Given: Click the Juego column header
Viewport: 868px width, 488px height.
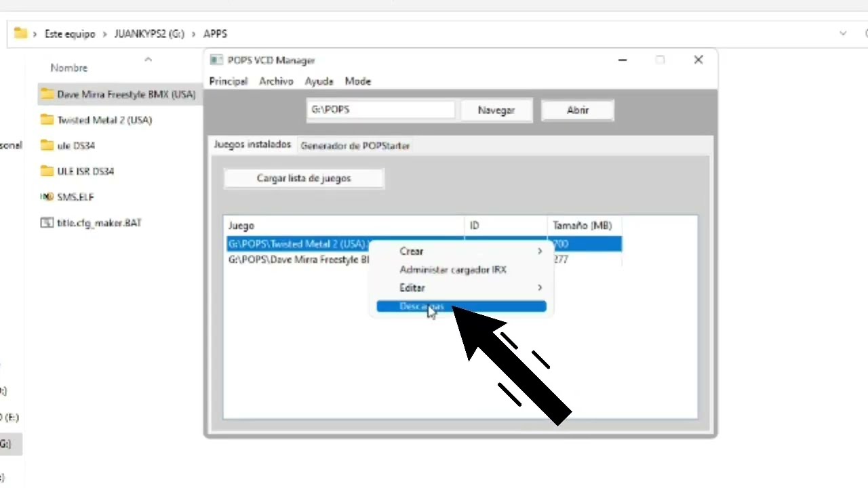Looking at the screenshot, I should [x=344, y=226].
